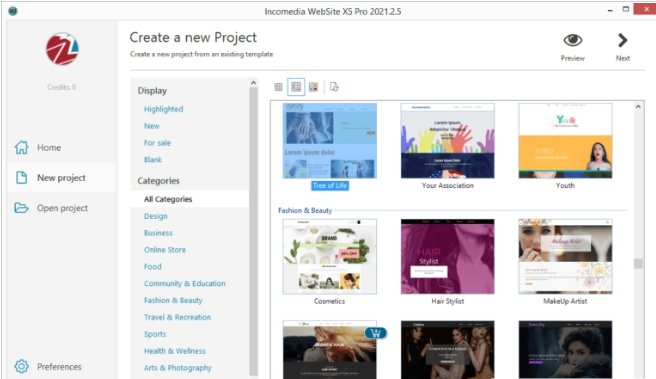Click the Open project folder icon

tap(21, 207)
